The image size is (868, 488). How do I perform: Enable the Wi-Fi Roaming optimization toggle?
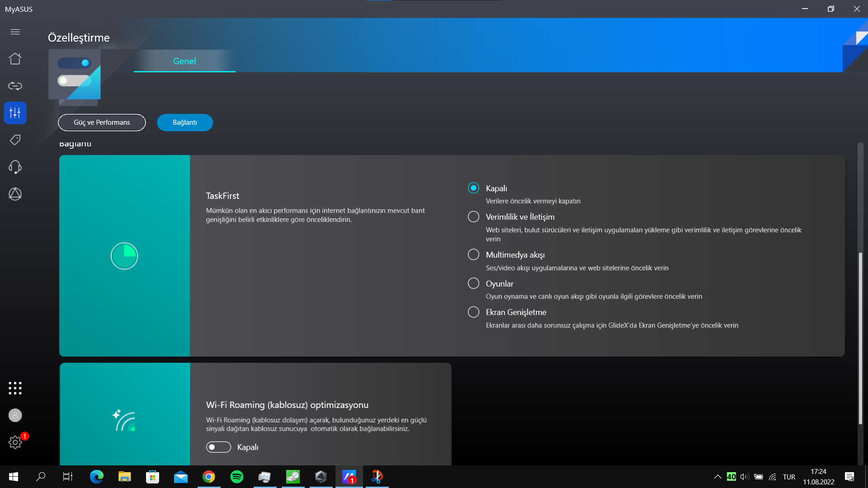click(218, 447)
